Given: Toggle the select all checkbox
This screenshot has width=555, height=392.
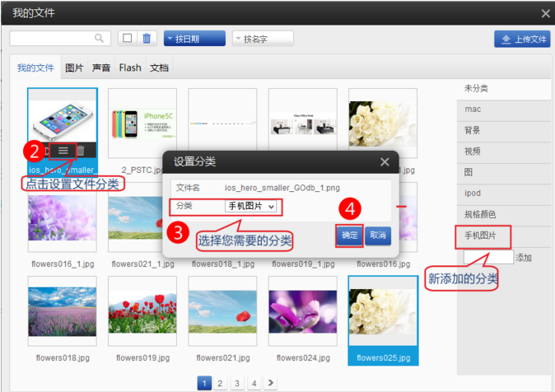Looking at the screenshot, I should click(x=127, y=39).
